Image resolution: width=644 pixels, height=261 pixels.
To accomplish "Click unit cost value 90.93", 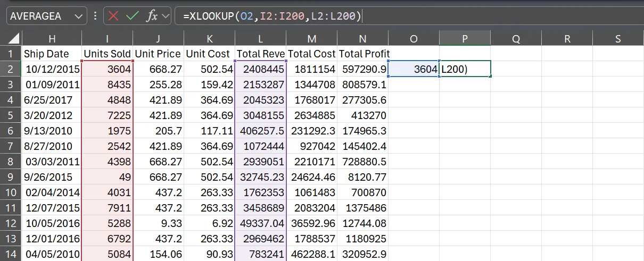I will tap(209, 254).
